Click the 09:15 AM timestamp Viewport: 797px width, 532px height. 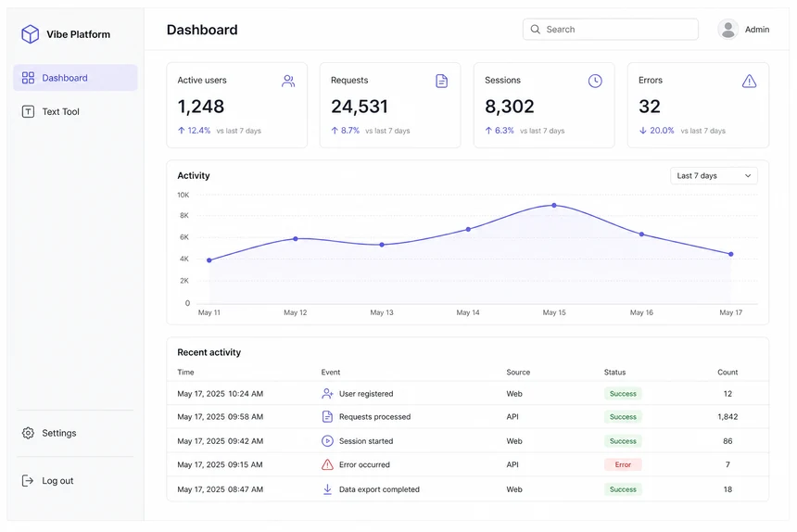coord(245,464)
